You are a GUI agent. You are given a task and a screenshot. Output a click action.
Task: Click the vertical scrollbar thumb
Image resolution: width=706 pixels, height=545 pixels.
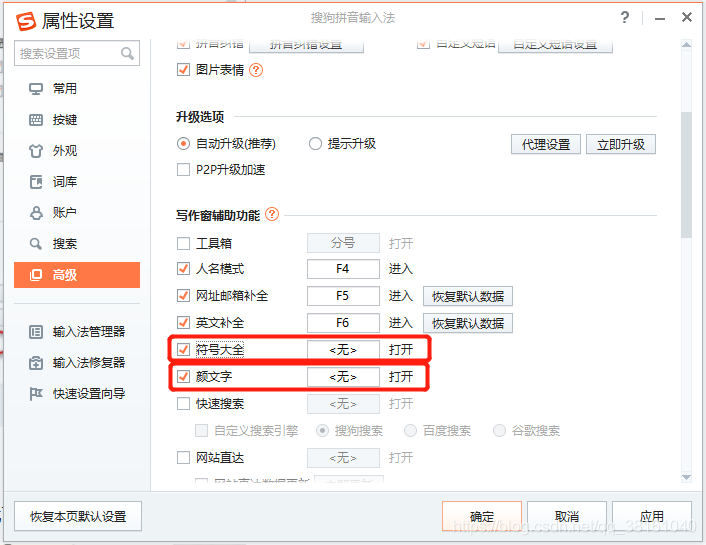pyautogui.click(x=686, y=175)
